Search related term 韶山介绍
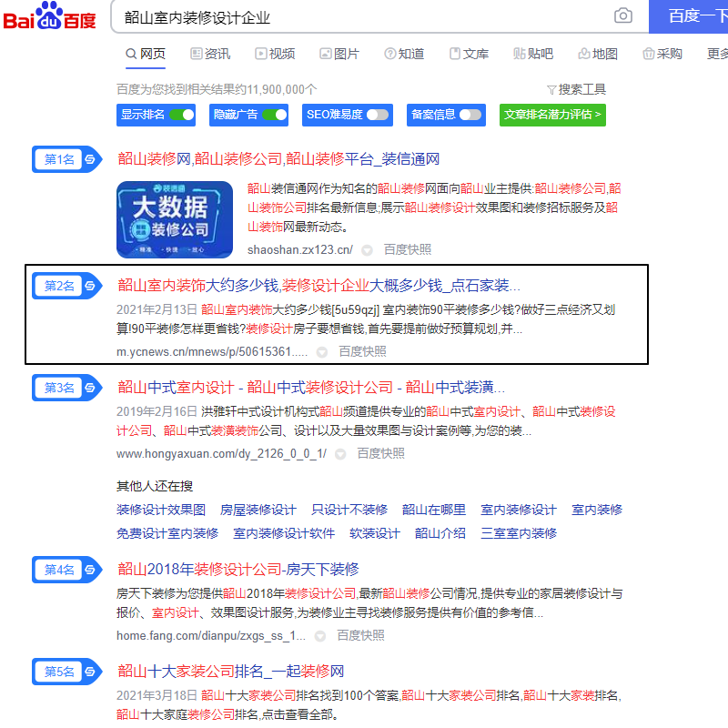 point(440,533)
